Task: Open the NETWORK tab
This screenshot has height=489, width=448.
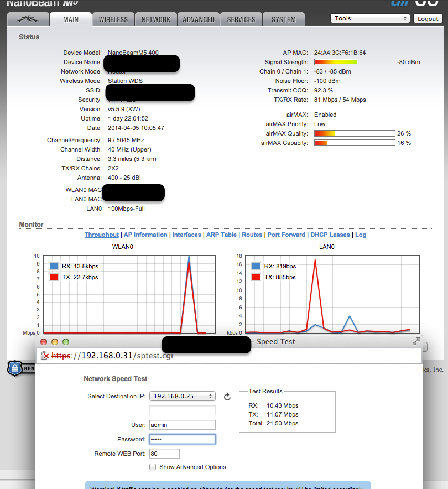Action: (156, 19)
